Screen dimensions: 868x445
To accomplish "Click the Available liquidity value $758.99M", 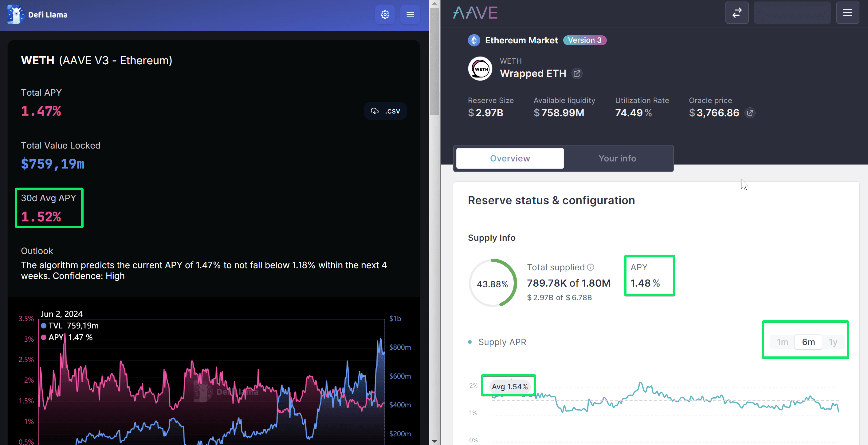I will pos(559,113).
